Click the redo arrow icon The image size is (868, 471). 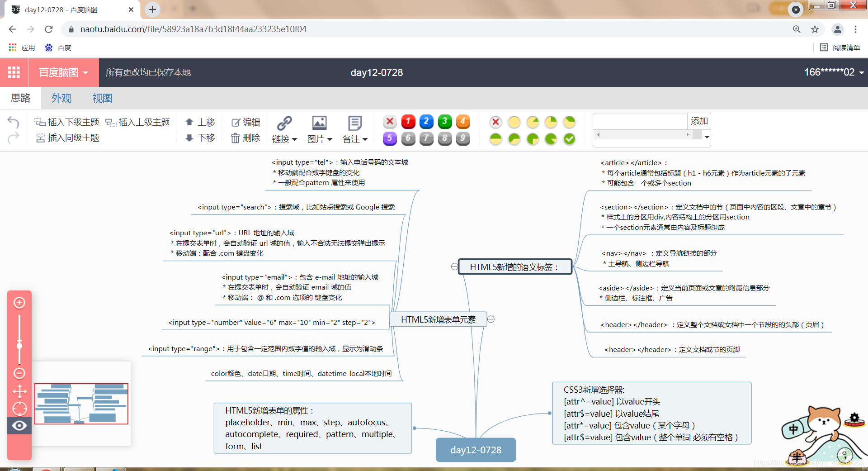coord(14,138)
